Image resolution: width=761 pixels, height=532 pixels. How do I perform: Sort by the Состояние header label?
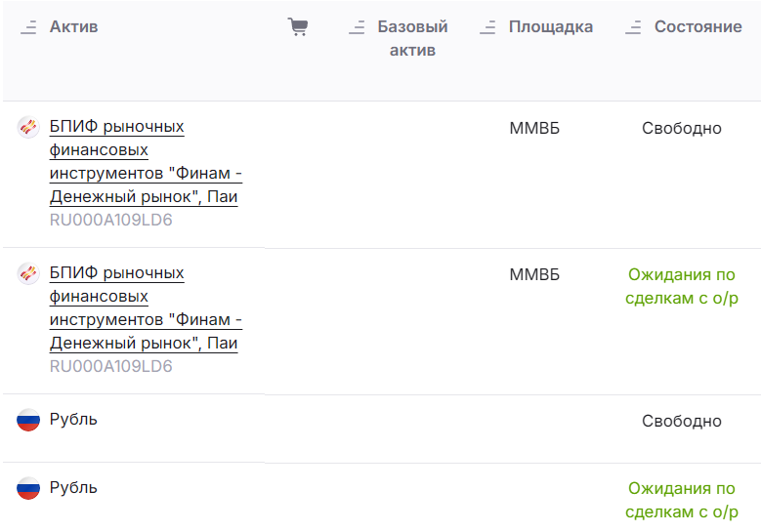(698, 27)
